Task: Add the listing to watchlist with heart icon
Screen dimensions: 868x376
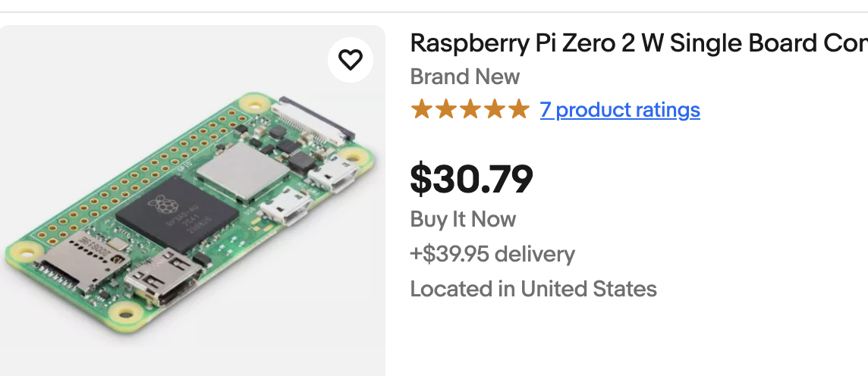Action: pos(350,59)
